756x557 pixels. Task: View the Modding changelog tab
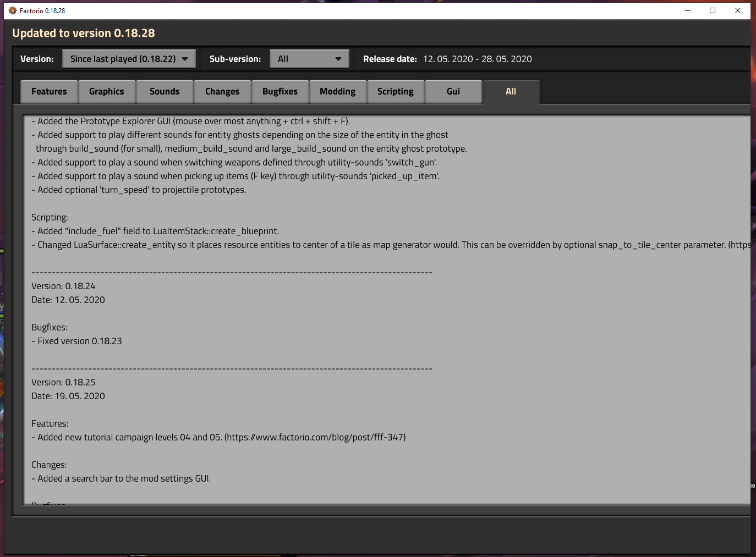[338, 91]
